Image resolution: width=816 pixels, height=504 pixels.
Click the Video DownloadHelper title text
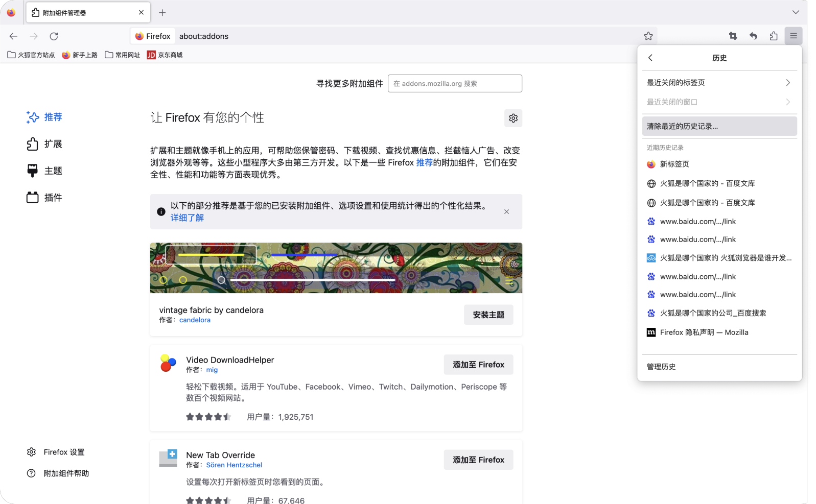click(230, 360)
